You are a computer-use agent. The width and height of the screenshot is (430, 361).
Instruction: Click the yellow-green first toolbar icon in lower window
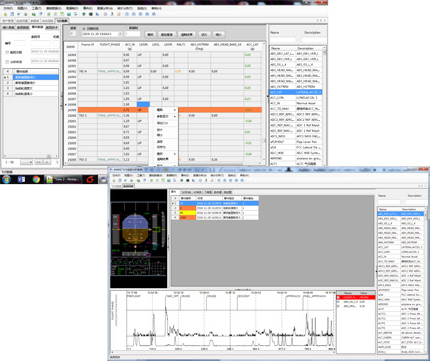click(x=114, y=180)
